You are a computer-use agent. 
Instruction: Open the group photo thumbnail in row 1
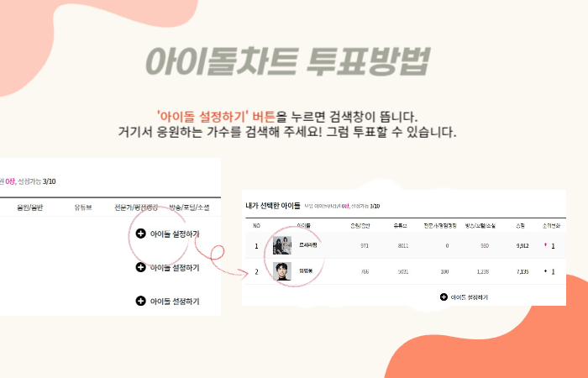coord(282,245)
